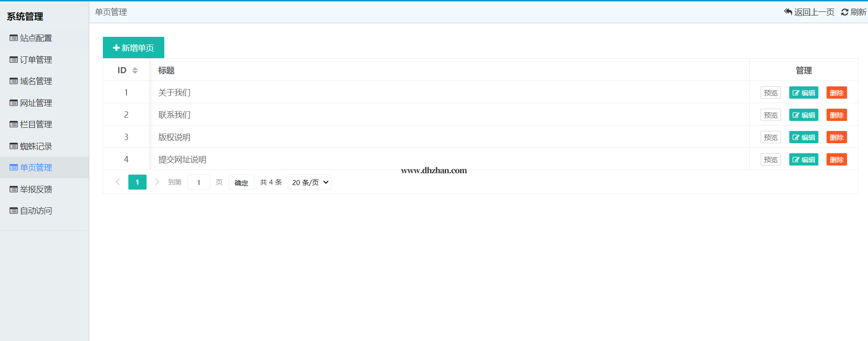The image size is (868, 341).
Task: Edit the 提交网址说明 page row
Action: coord(803,160)
